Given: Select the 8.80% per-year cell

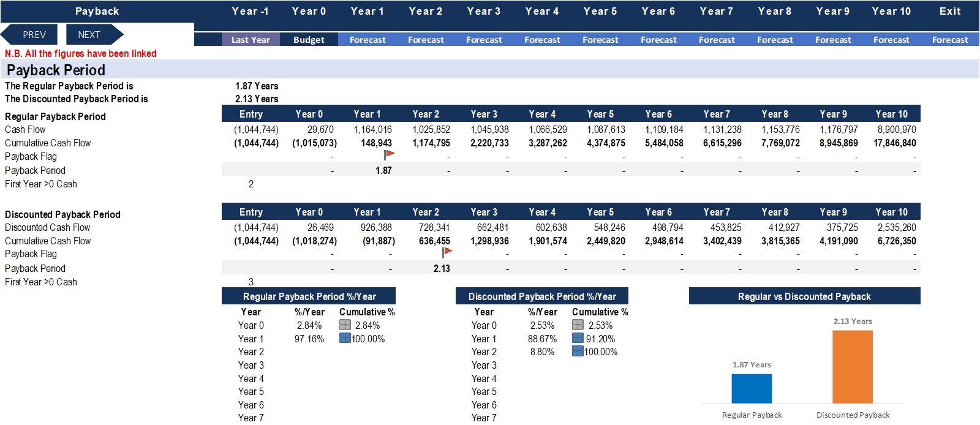Looking at the screenshot, I should pos(542,352).
